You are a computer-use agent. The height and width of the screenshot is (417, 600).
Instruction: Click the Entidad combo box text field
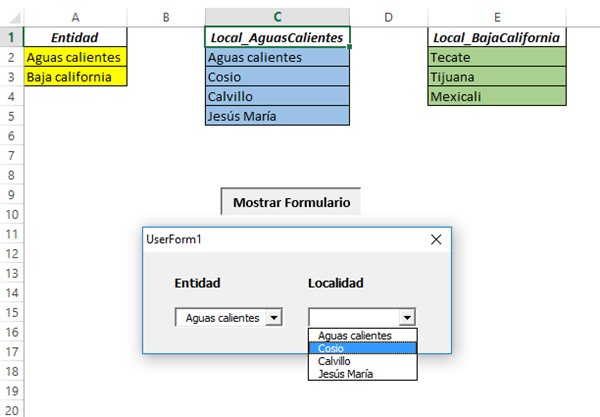coord(221,317)
